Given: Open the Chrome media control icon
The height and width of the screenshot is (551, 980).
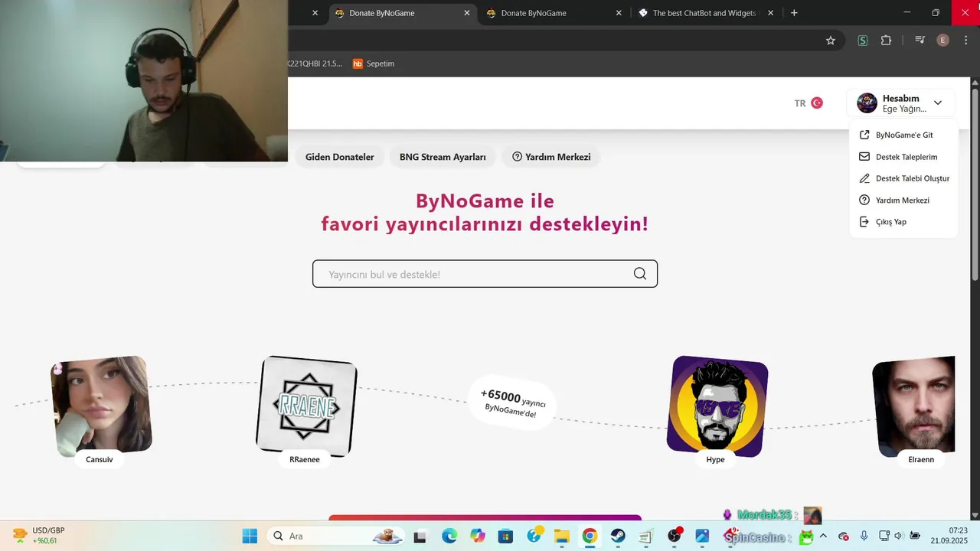Looking at the screenshot, I should pyautogui.click(x=920, y=41).
